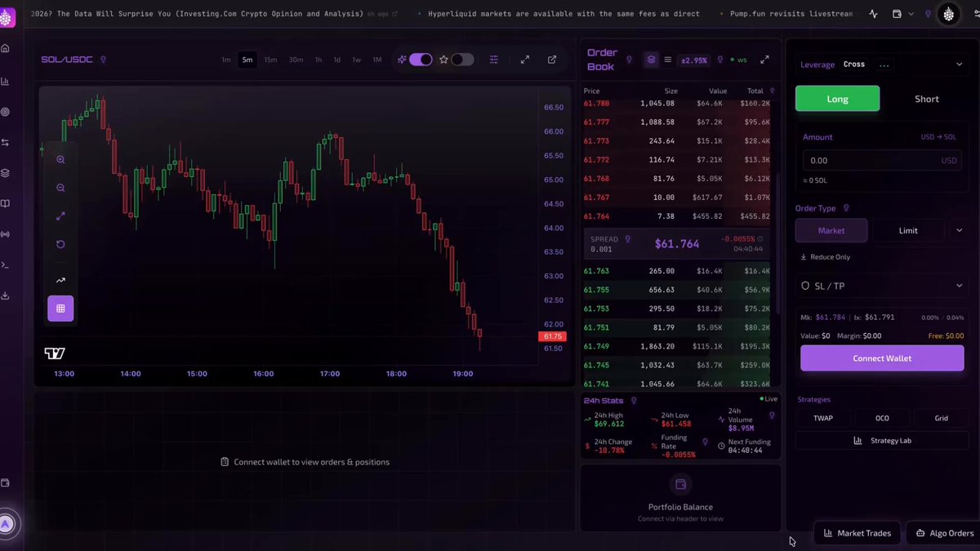This screenshot has height=551, width=980.
Task: Open the OCO strategy
Action: pyautogui.click(x=882, y=418)
